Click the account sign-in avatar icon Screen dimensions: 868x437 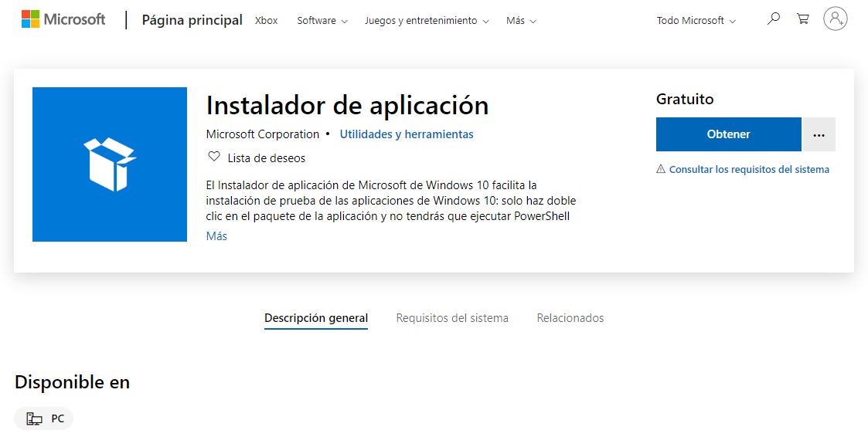[x=835, y=19]
